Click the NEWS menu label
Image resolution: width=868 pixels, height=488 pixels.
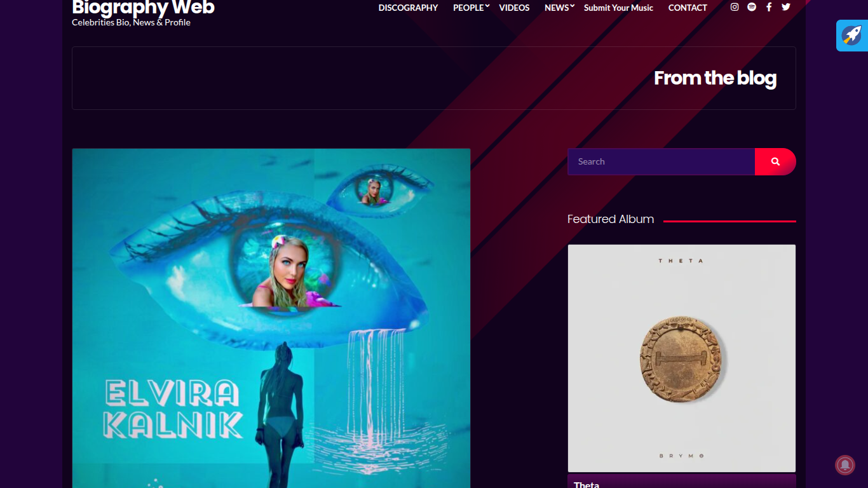(557, 8)
